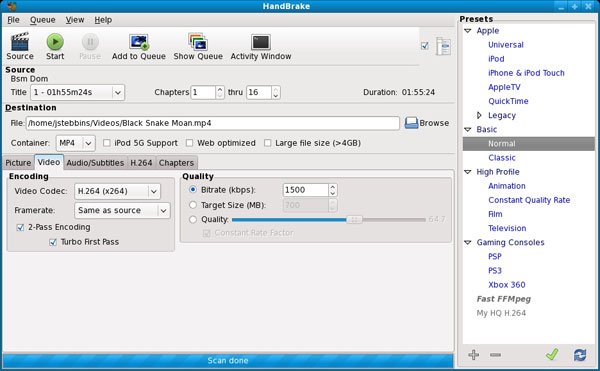
Task: Open the Video Codec H.264 (x264) dropdown
Action: [117, 191]
